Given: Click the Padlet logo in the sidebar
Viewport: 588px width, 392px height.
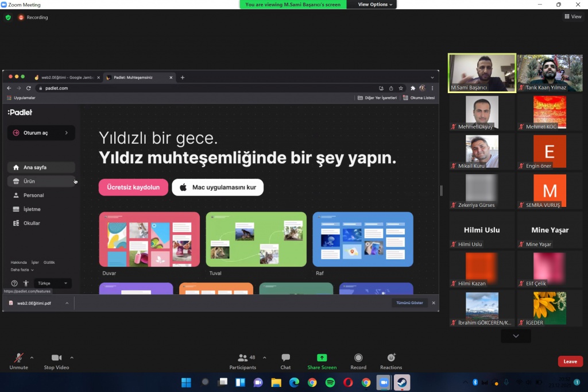Looking at the screenshot, I should (20, 112).
